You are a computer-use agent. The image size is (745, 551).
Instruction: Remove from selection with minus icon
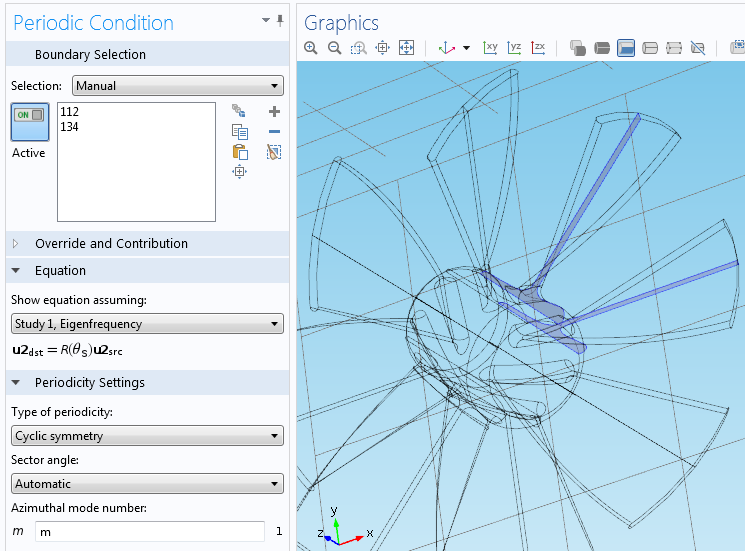coord(274,132)
